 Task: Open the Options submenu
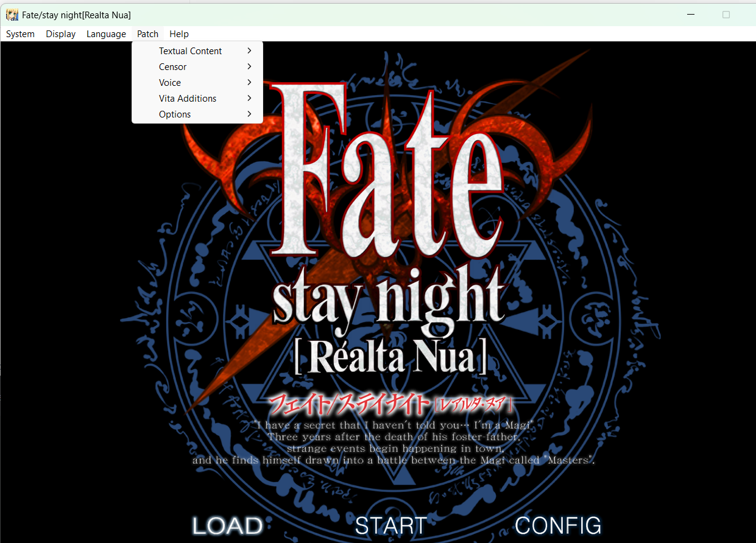[x=197, y=114]
